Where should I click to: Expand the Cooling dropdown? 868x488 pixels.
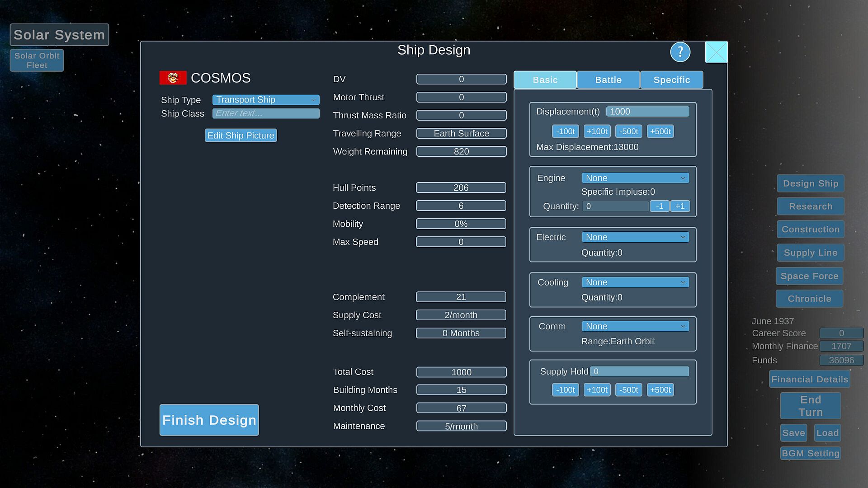tap(635, 282)
